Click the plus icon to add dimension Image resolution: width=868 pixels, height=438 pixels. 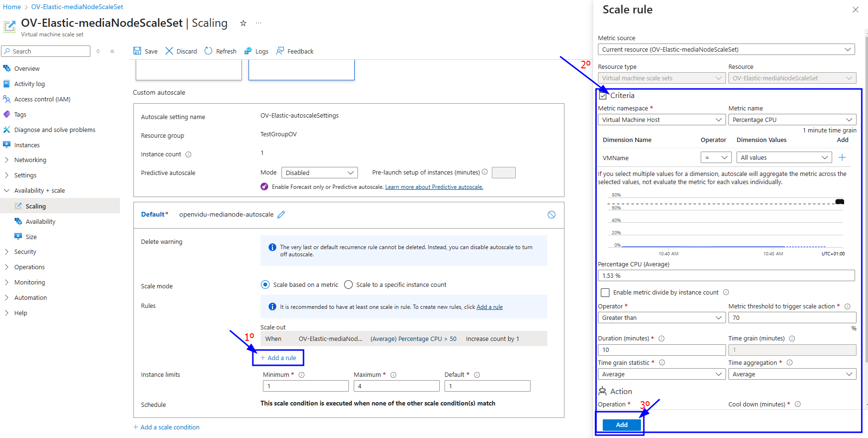tap(842, 157)
